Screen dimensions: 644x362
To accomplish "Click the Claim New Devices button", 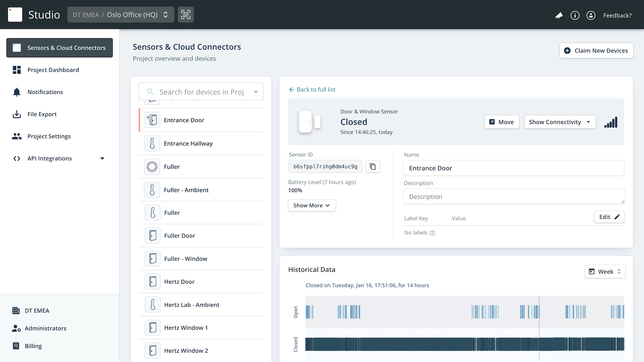I will pos(596,51).
